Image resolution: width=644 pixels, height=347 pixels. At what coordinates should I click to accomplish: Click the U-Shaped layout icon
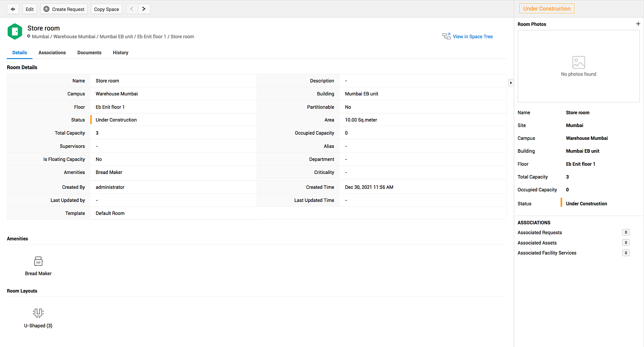[x=38, y=313]
